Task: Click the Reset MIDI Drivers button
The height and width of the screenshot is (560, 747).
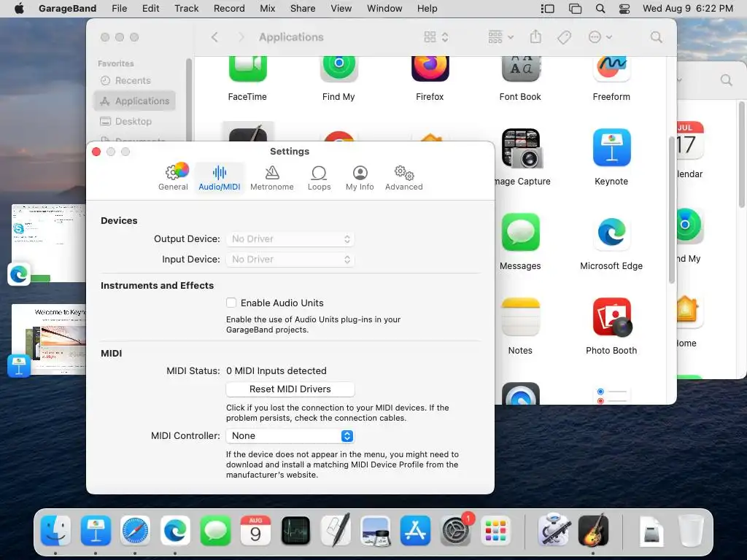Action: coord(290,389)
